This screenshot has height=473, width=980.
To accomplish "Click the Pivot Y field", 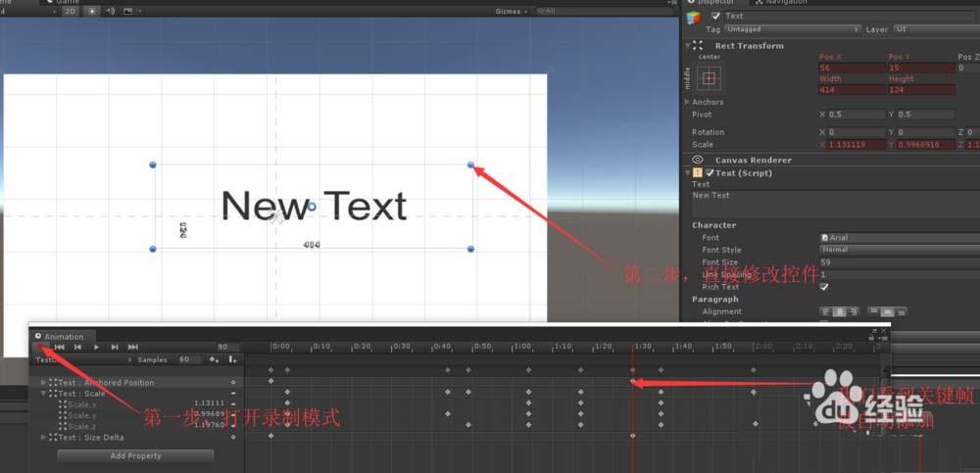I will [926, 115].
